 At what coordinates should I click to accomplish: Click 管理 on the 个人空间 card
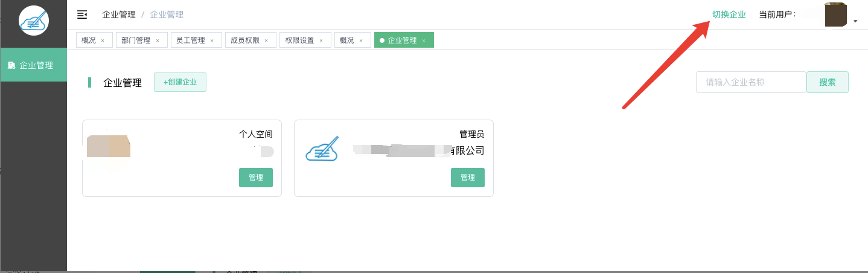tap(256, 178)
